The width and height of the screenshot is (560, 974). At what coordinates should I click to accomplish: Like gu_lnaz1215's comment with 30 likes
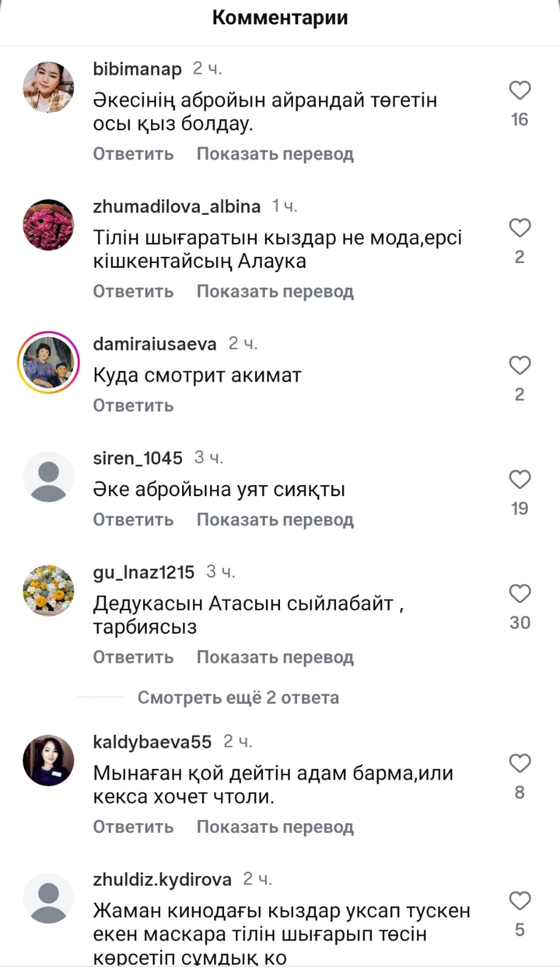(x=520, y=594)
